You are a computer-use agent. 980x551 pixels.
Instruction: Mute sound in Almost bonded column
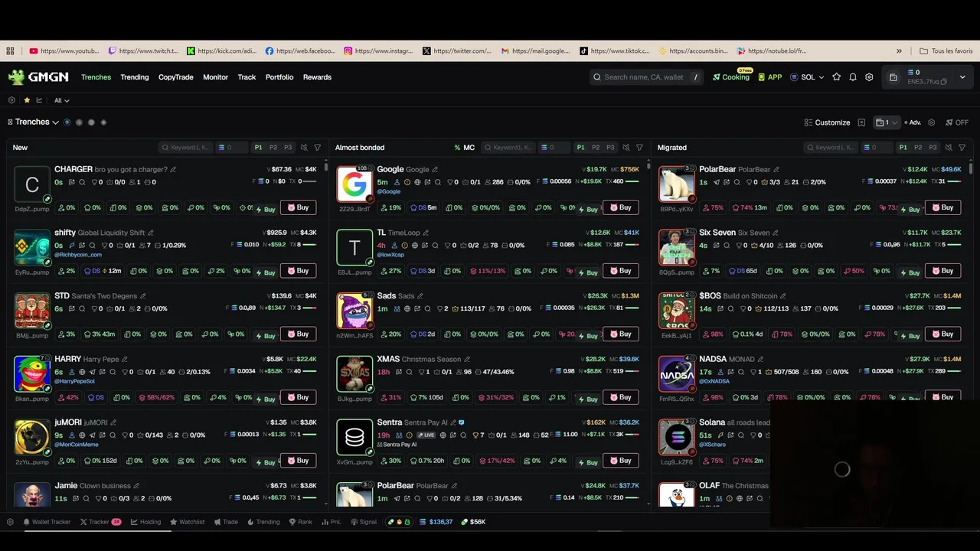pos(626,148)
